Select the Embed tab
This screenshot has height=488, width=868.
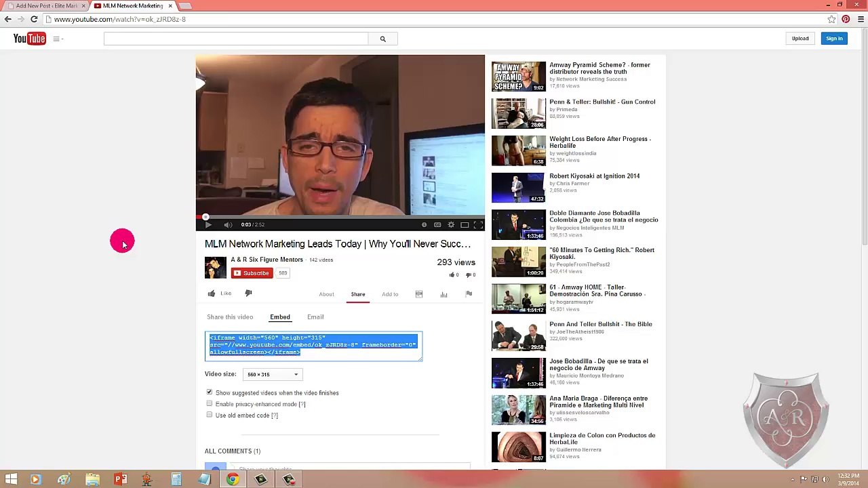[280, 317]
